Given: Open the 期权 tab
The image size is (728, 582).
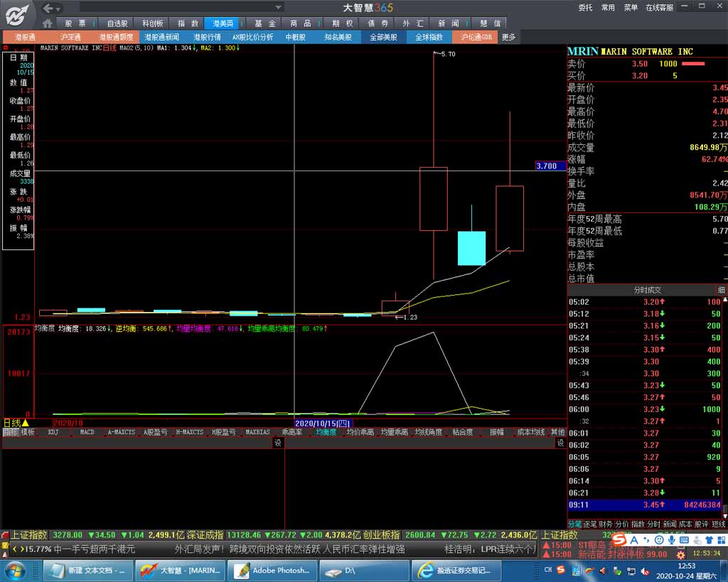Looking at the screenshot, I should tap(342, 23).
